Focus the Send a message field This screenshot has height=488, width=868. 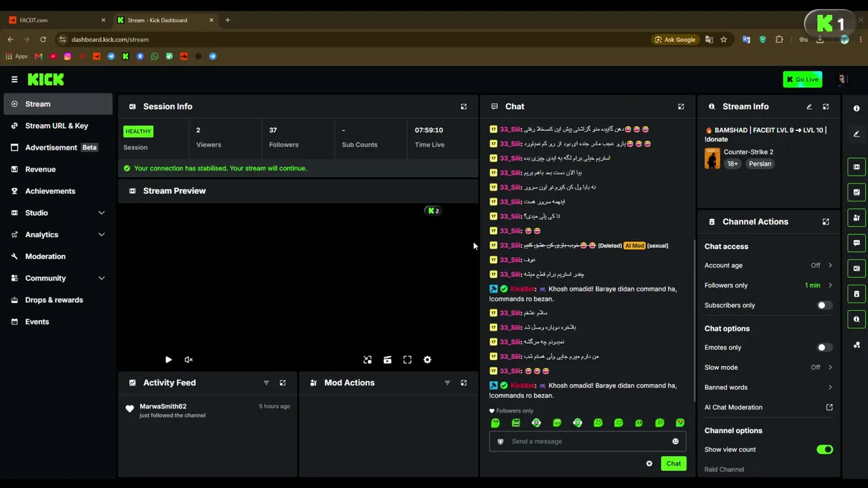pos(587,441)
